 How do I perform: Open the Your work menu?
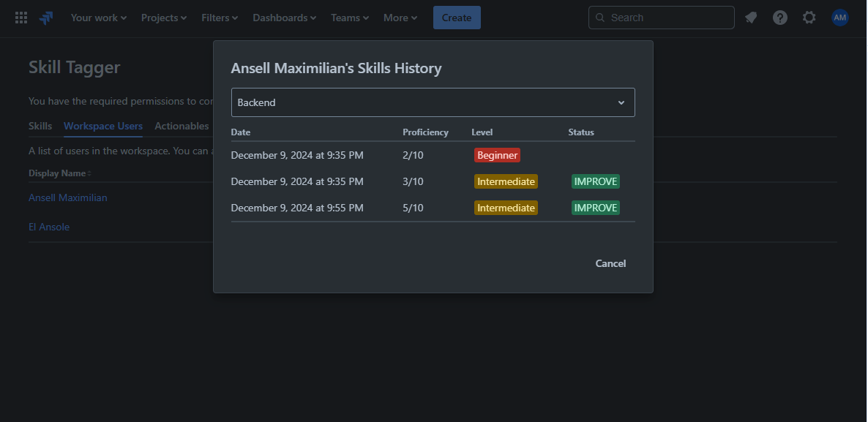click(98, 17)
